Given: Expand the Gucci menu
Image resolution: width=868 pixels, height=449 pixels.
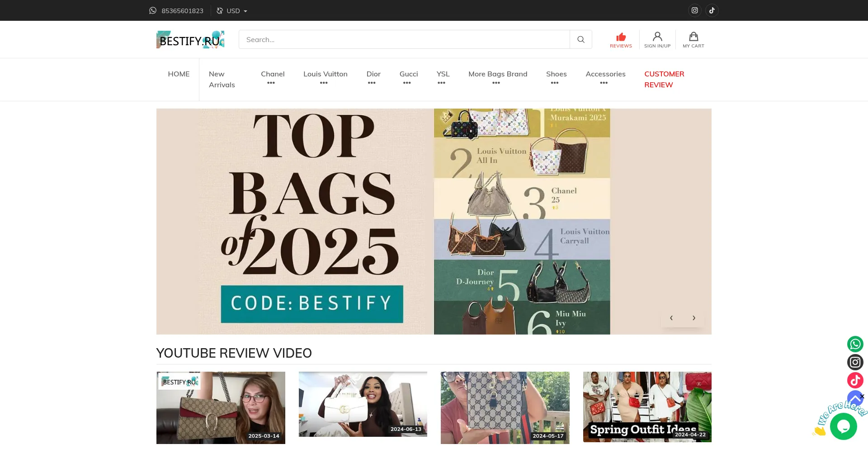Looking at the screenshot, I should 409,77.
